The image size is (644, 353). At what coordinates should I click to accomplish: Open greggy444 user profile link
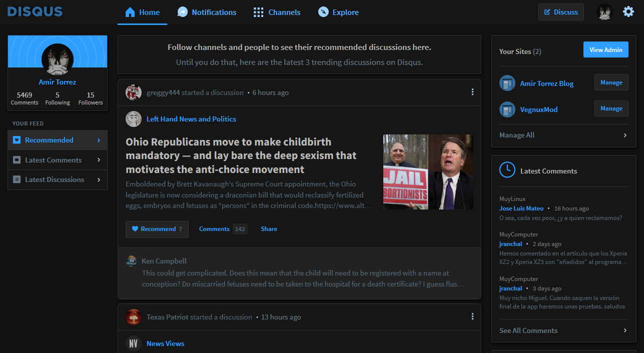tap(163, 92)
